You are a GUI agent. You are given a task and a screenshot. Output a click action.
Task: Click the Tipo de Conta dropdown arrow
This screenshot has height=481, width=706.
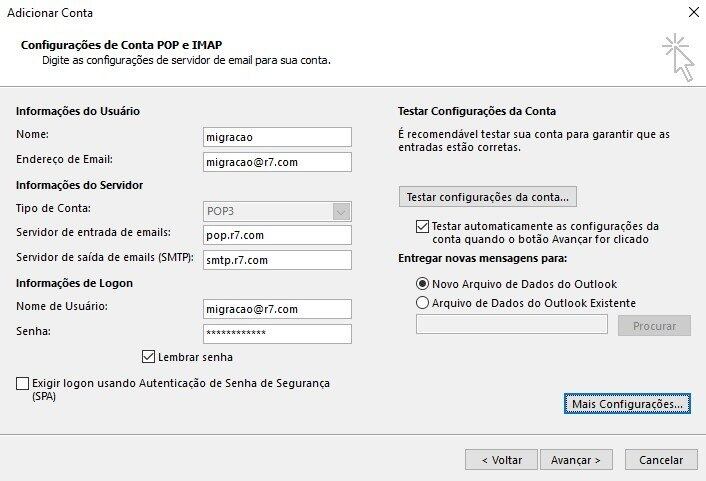click(341, 211)
